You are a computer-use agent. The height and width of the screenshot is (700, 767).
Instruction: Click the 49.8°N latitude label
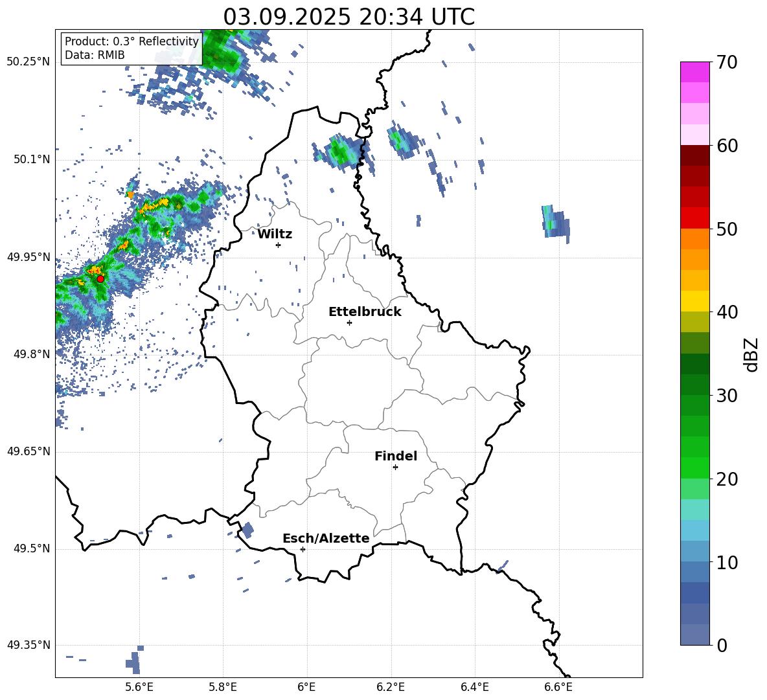(x=31, y=354)
